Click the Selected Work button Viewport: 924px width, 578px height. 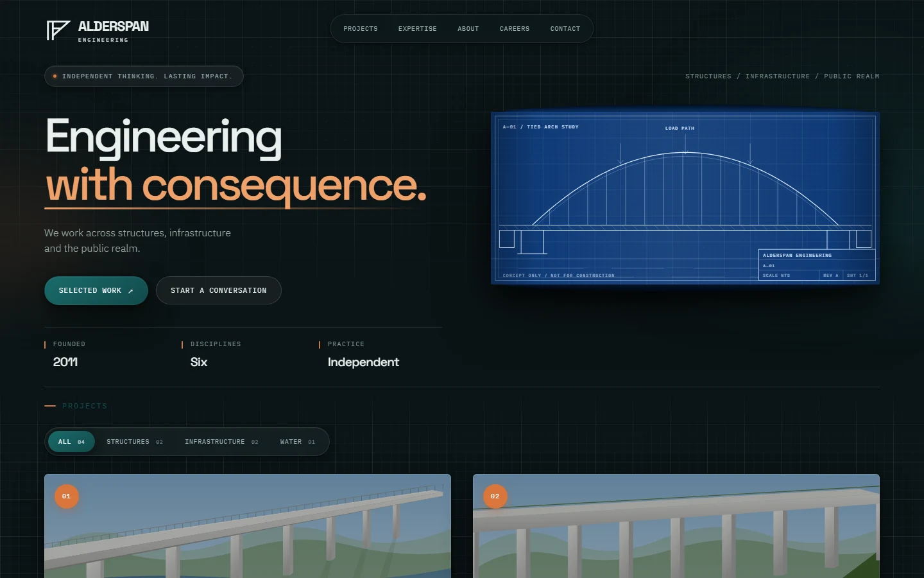(x=96, y=290)
